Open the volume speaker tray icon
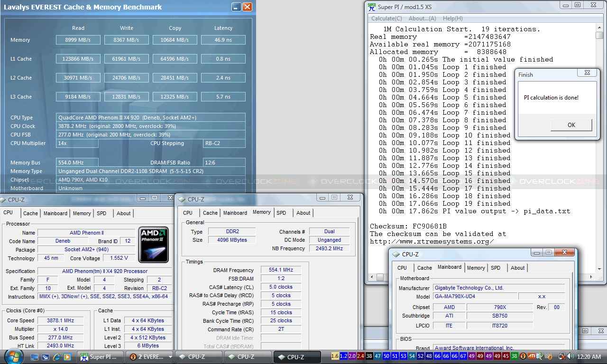The width and height of the screenshot is (607, 364). 570,356
